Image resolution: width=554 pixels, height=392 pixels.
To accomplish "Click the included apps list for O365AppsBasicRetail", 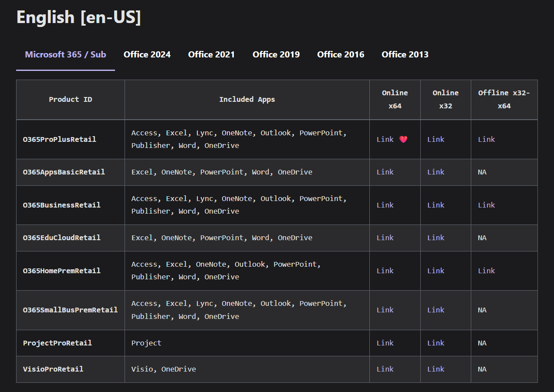I will (222, 172).
